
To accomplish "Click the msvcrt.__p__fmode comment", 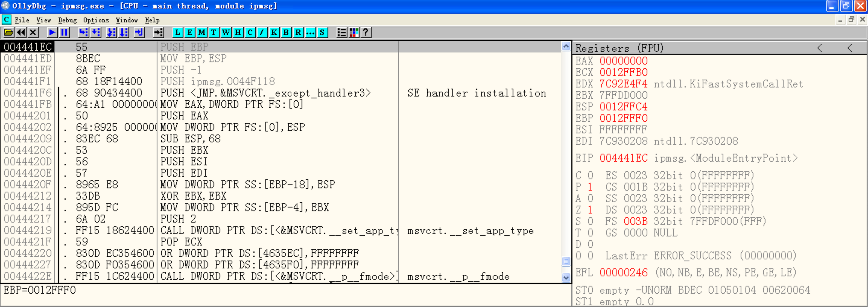I will (458, 277).
